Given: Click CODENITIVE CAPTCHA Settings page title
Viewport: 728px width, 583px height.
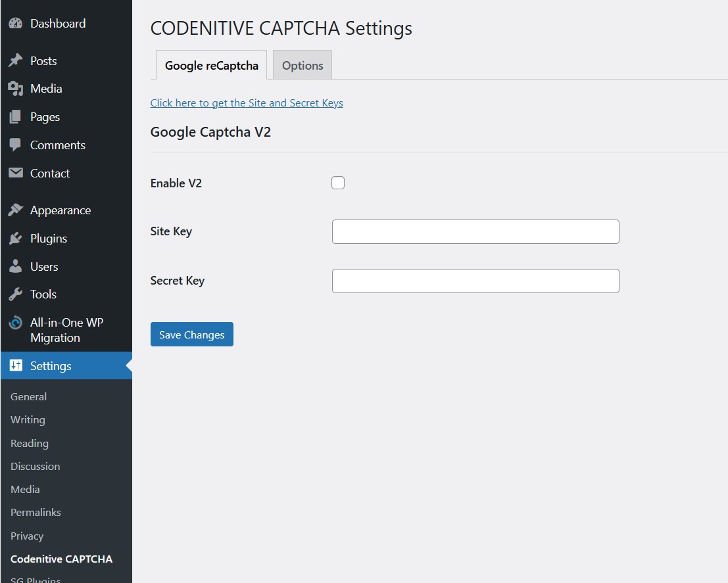Looking at the screenshot, I should click(281, 28).
